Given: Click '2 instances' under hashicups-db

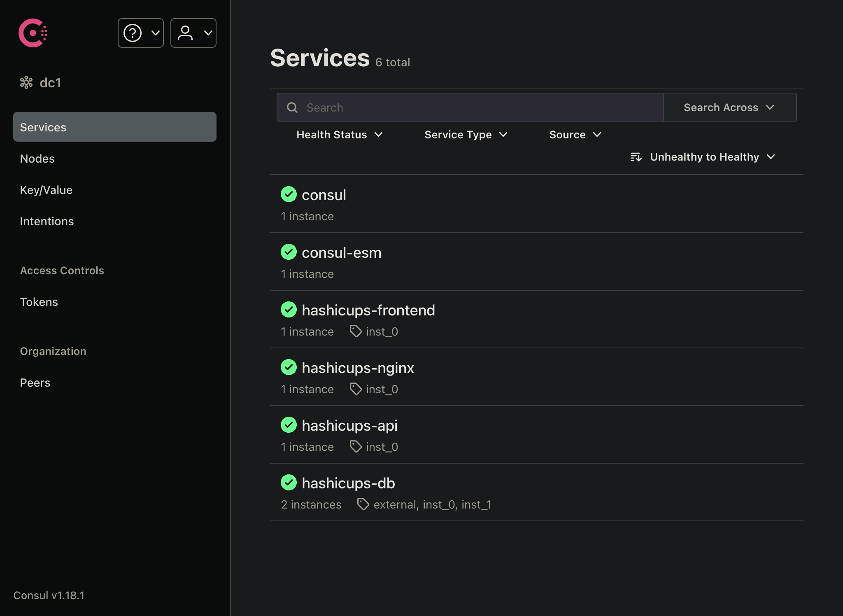Looking at the screenshot, I should click(x=311, y=504).
